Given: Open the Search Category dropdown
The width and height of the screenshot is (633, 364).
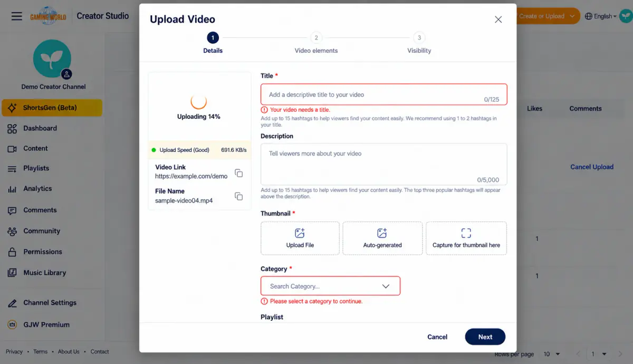Looking at the screenshot, I should (330, 286).
